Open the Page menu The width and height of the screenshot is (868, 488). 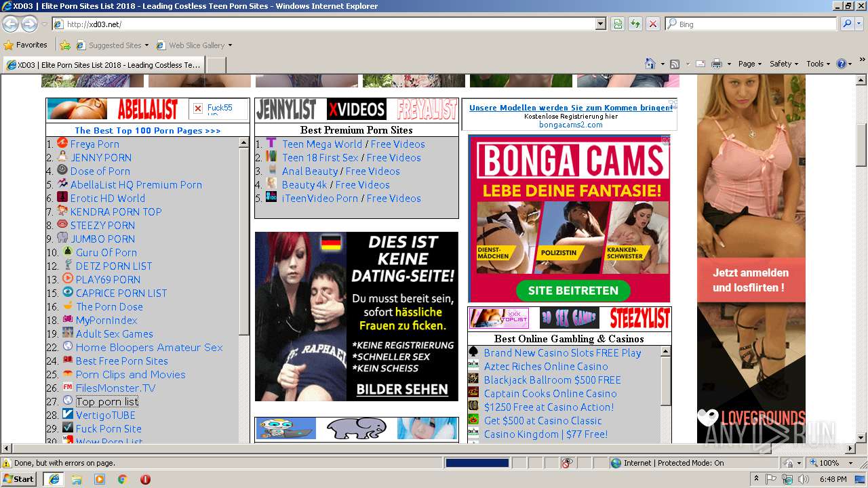coord(750,64)
